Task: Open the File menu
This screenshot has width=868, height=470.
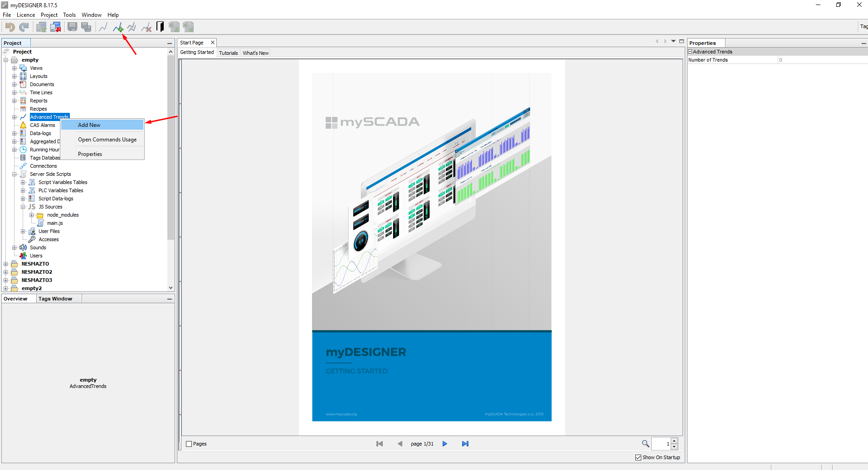Action: pos(7,15)
